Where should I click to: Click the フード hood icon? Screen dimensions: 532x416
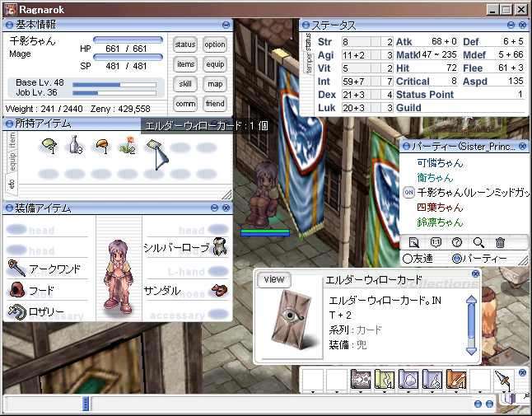coord(16,289)
